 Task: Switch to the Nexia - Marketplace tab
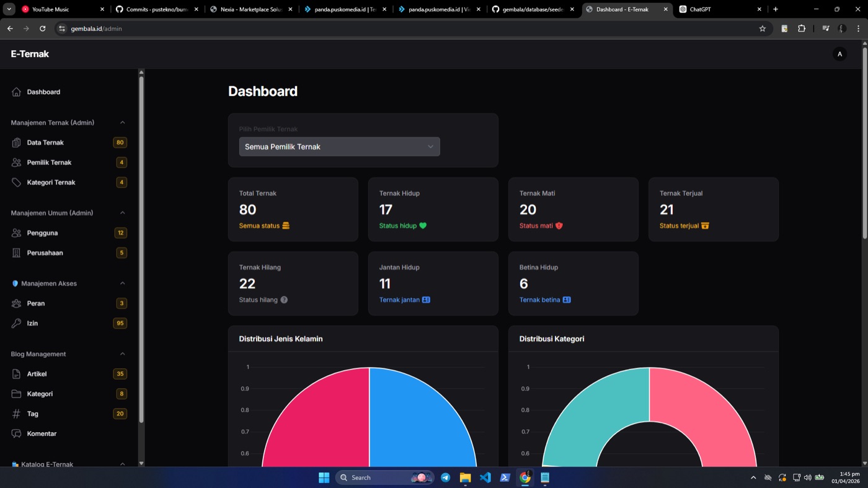point(252,9)
